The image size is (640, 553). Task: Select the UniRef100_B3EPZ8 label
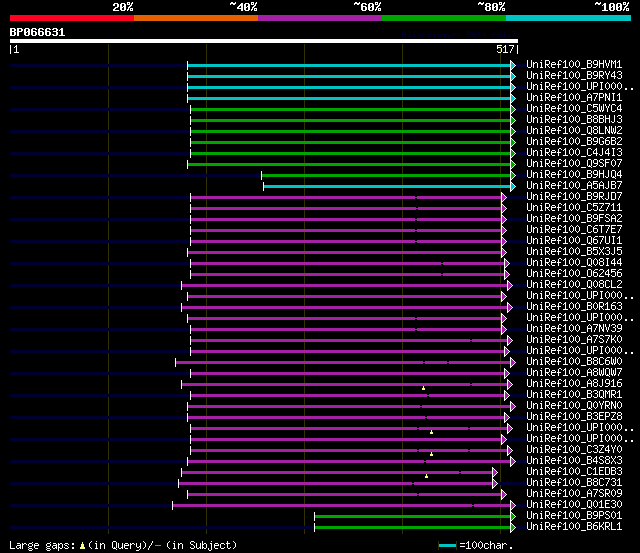pos(574,417)
